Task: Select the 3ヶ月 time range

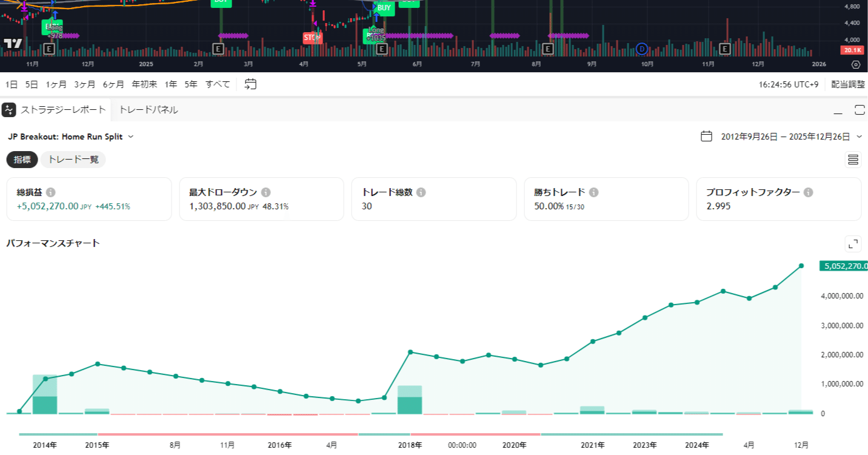Action: [85, 84]
